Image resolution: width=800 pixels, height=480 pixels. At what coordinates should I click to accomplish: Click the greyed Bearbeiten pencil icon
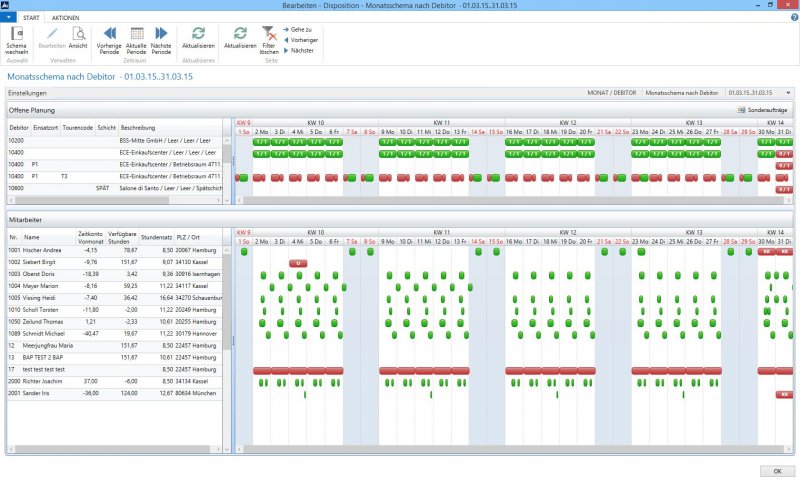52,34
